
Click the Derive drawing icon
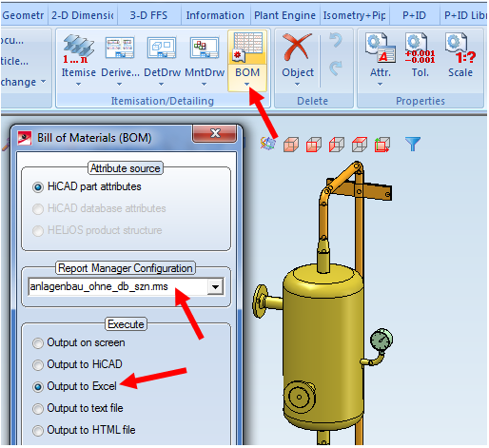120,48
